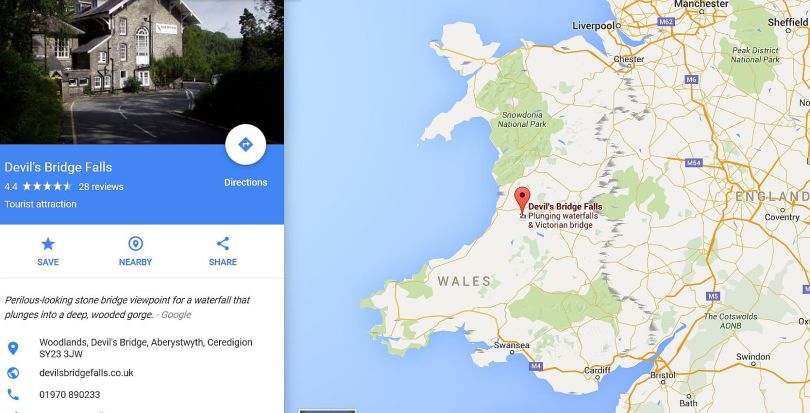Click the address location pin icon
The height and width of the screenshot is (413, 810).
click(x=13, y=348)
